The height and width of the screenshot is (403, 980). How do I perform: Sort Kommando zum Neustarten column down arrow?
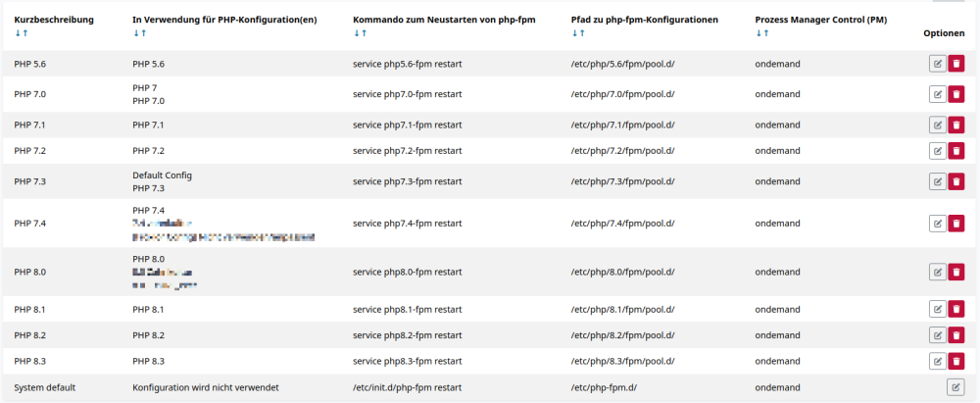pos(357,33)
